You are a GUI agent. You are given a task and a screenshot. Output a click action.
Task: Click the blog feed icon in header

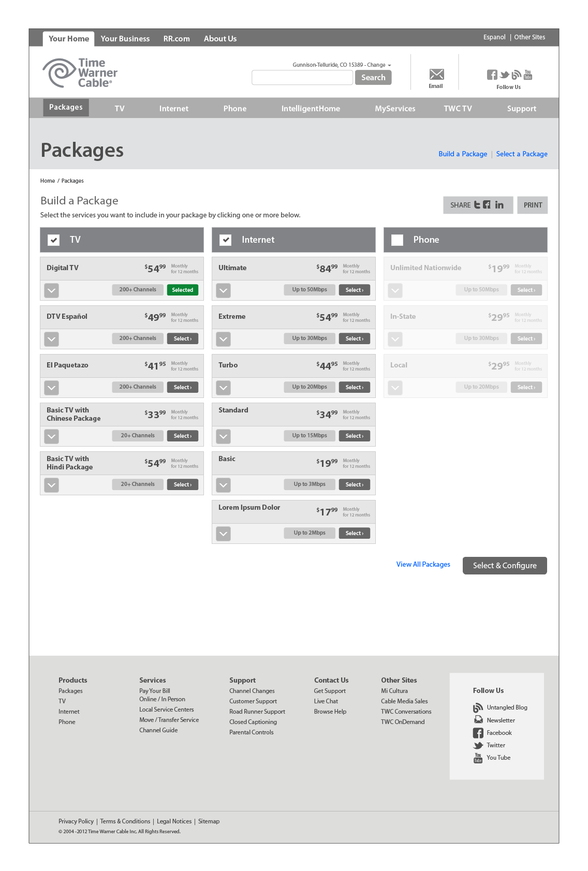(516, 75)
